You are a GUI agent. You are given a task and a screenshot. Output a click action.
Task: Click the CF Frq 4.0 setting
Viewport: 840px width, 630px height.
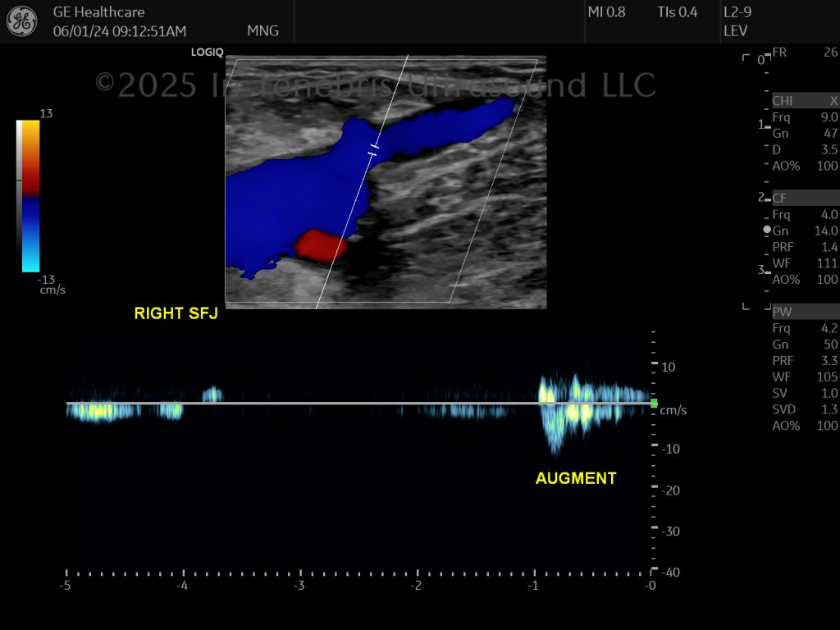tap(806, 215)
